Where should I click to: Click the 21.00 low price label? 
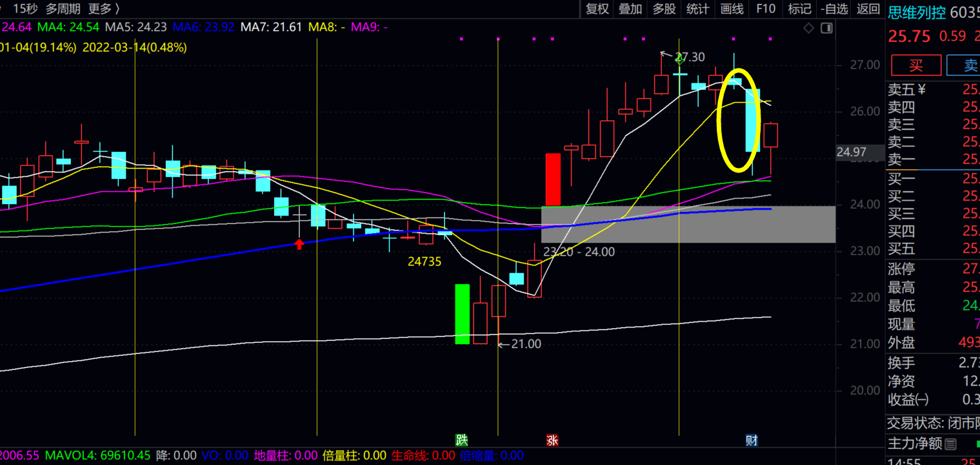point(525,344)
